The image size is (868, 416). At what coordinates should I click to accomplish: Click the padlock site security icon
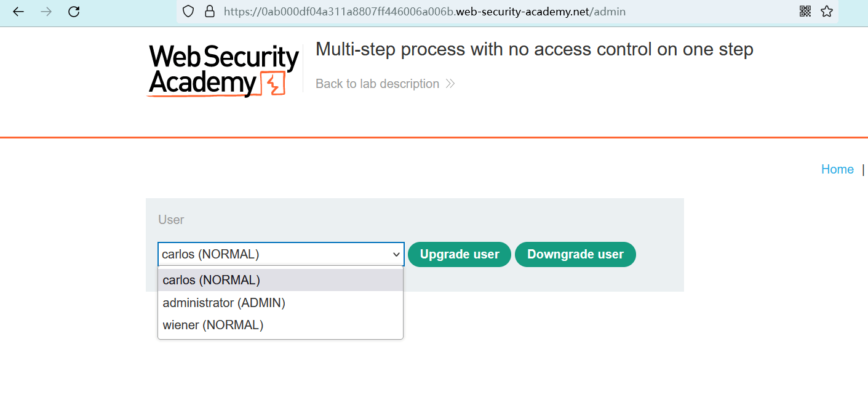[x=209, y=11]
